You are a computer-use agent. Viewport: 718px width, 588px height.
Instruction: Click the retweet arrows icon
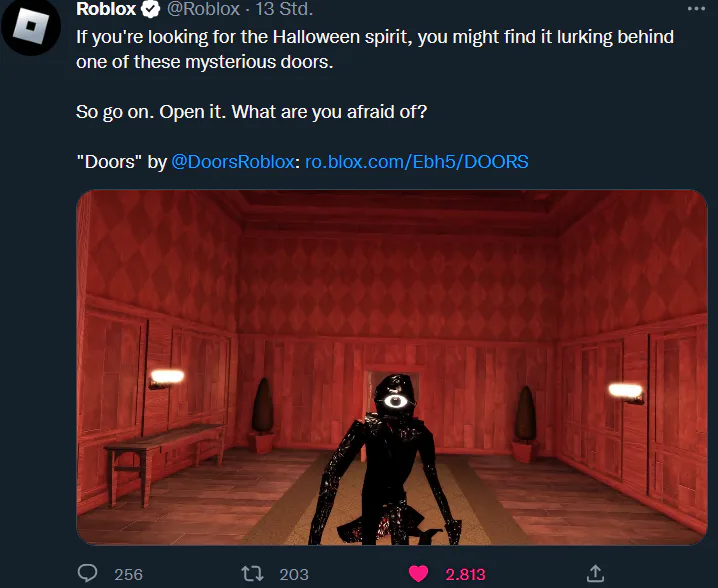(252, 573)
